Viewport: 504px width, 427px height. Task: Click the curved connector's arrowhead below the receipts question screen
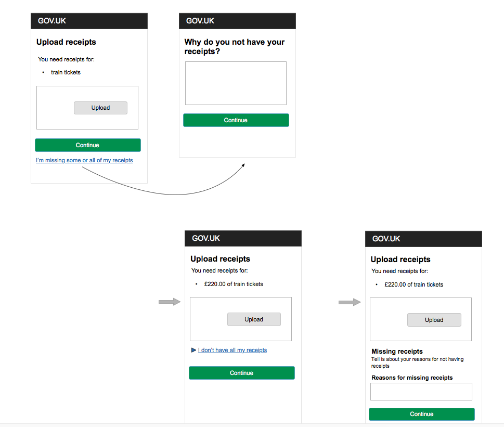pyautogui.click(x=242, y=165)
